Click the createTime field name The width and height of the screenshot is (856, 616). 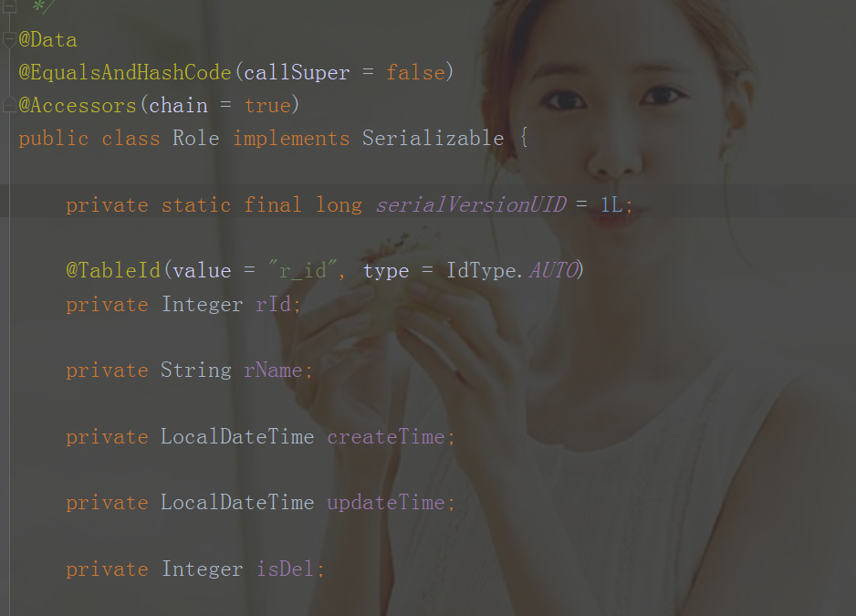(x=386, y=436)
